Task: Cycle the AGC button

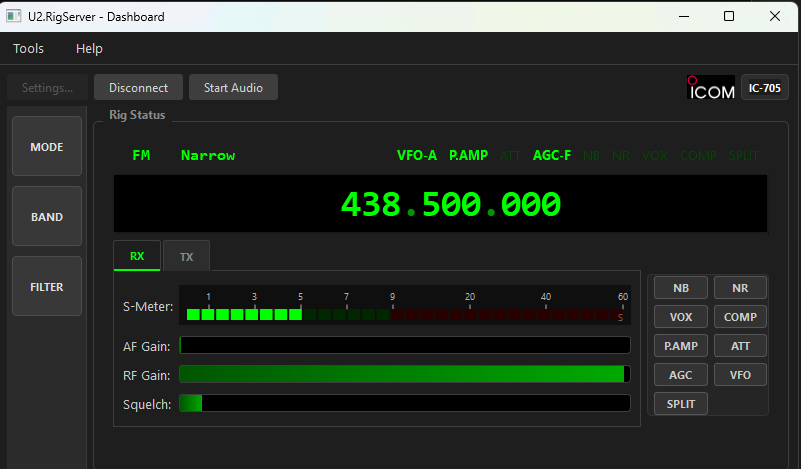Action: pyautogui.click(x=681, y=375)
